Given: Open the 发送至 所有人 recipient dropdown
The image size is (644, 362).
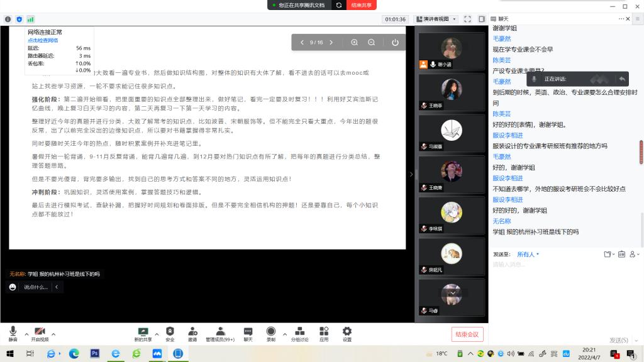Looking at the screenshot, I should coord(528,255).
